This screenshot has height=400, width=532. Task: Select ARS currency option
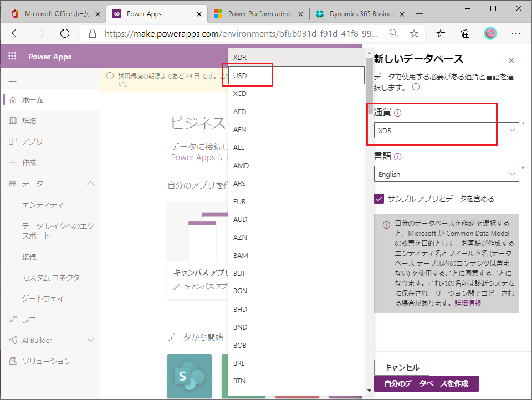tap(296, 184)
